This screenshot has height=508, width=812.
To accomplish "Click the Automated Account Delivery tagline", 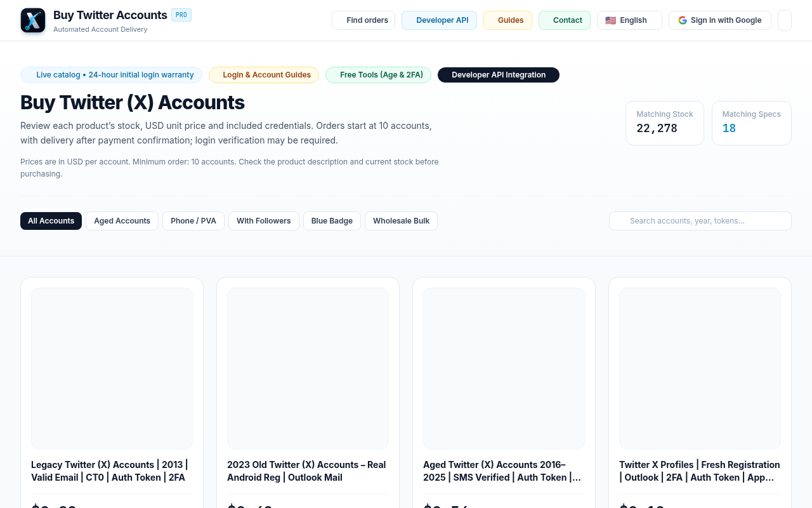I will click(x=100, y=29).
